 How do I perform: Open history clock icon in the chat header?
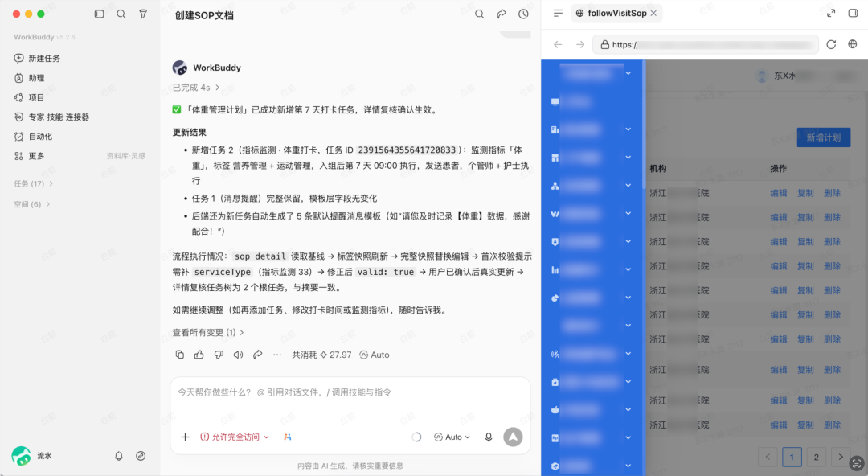coord(523,14)
